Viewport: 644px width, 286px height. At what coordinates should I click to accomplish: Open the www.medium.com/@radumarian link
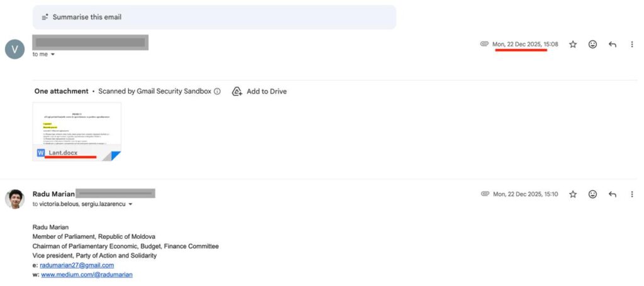tap(87, 275)
